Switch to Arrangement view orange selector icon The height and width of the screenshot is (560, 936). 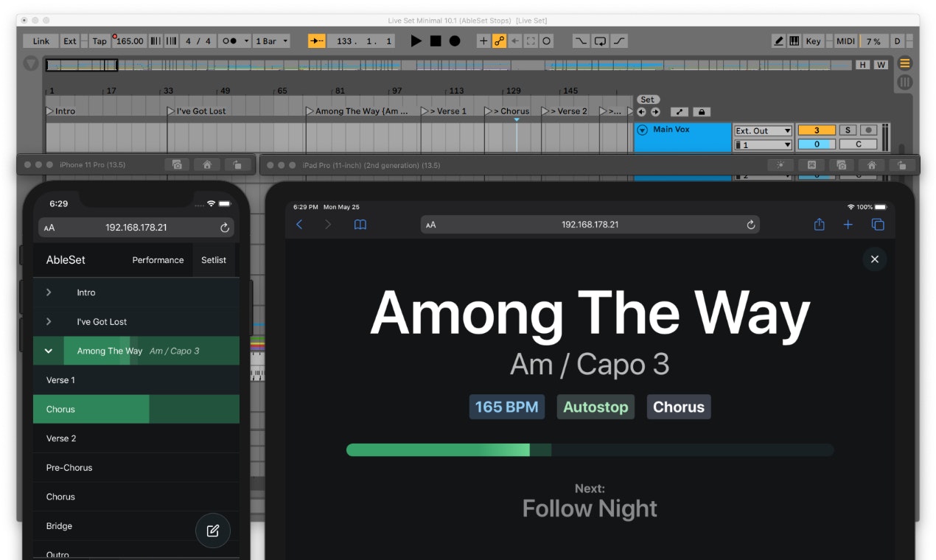click(x=905, y=63)
